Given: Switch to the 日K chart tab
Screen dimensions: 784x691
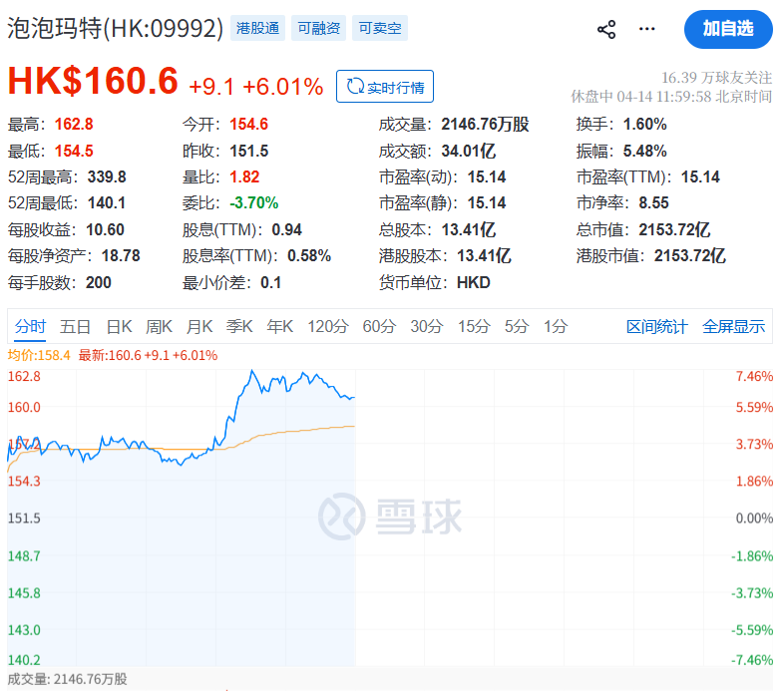Looking at the screenshot, I should click(119, 326).
